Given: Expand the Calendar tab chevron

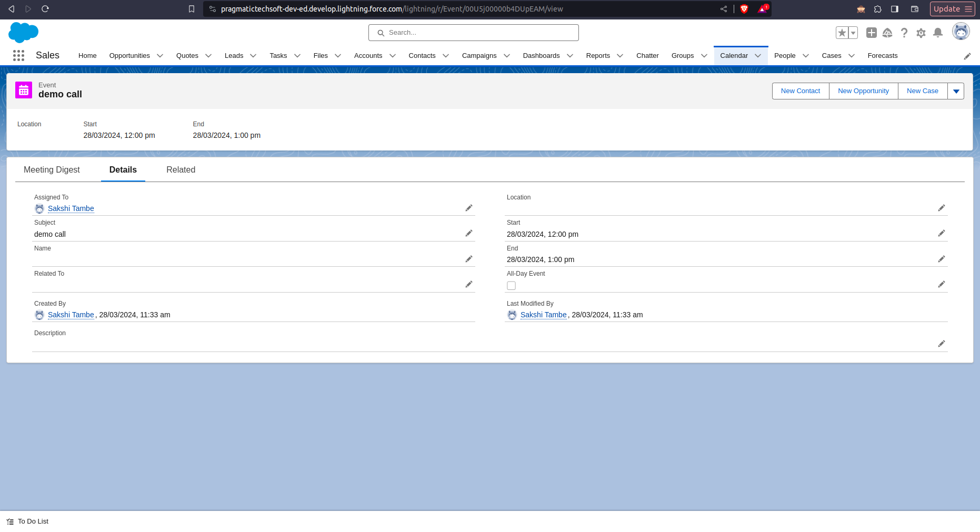Looking at the screenshot, I should tap(758, 56).
